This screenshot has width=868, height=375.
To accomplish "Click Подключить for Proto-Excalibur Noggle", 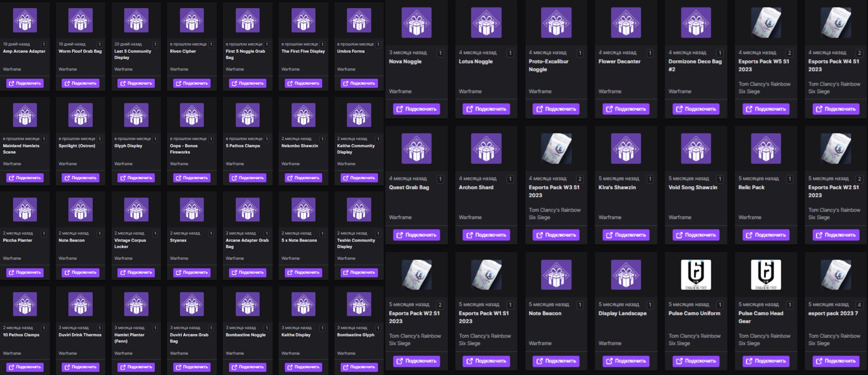I will (556, 109).
